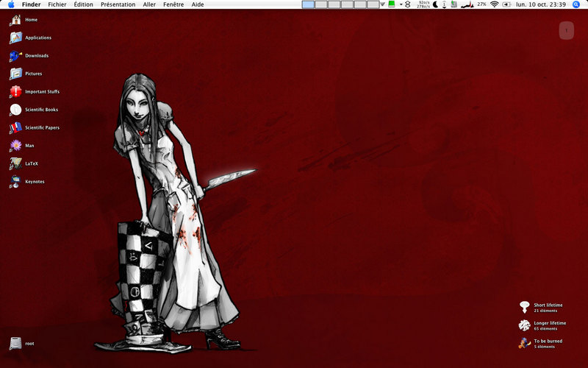This screenshot has width=588, height=368.
Task: Open the Aide menu
Action: (x=198, y=4)
